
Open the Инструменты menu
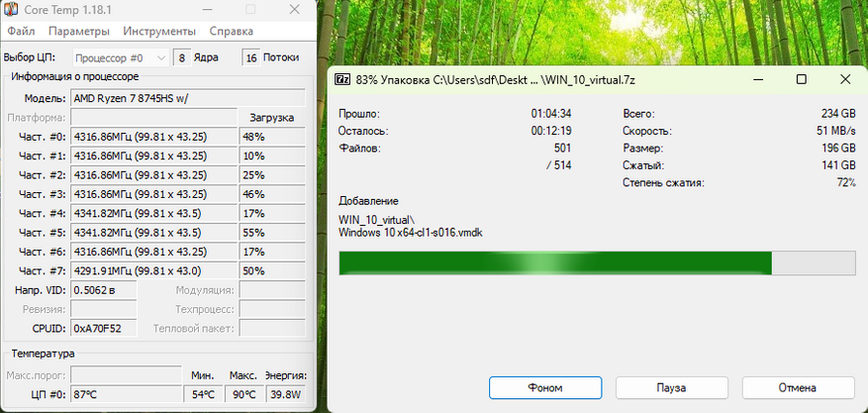point(159,31)
